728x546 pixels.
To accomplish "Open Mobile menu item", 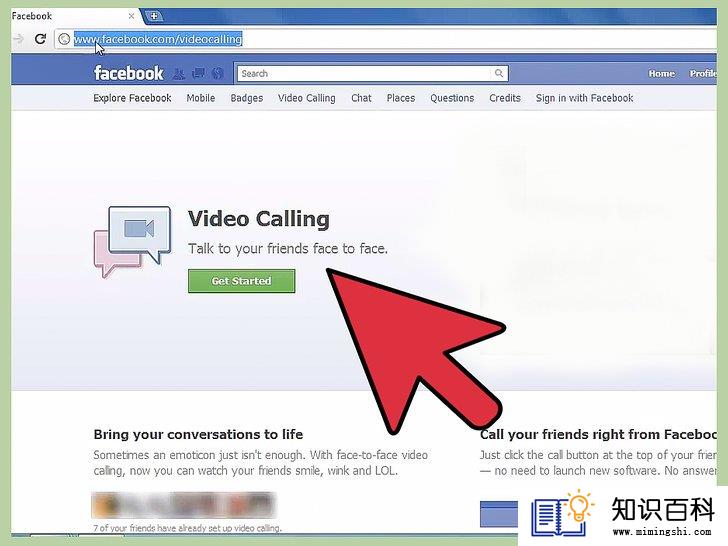I will 201,98.
